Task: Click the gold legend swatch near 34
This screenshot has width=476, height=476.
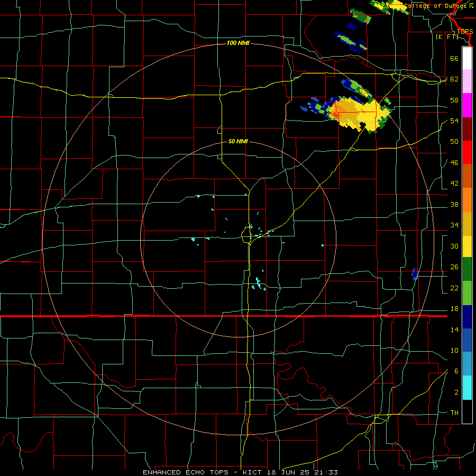Action: 467,224
